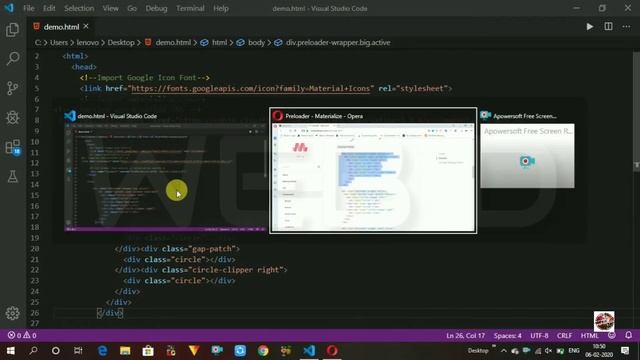Select the demo.html editor tab
The height and width of the screenshot is (360, 640).
60,27
